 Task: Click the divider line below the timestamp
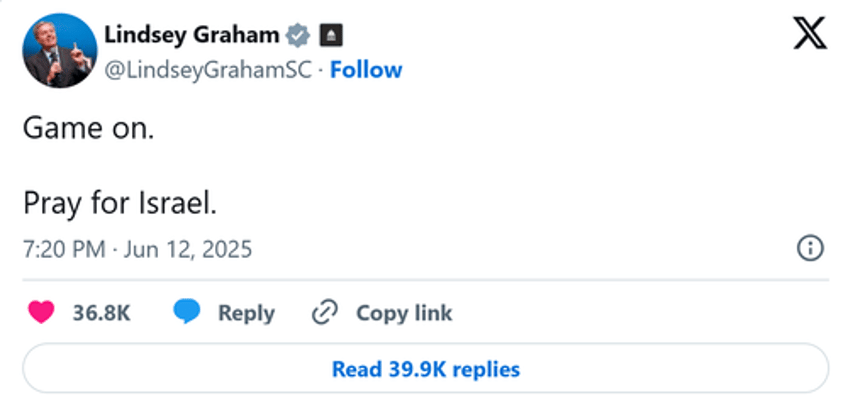click(426, 280)
